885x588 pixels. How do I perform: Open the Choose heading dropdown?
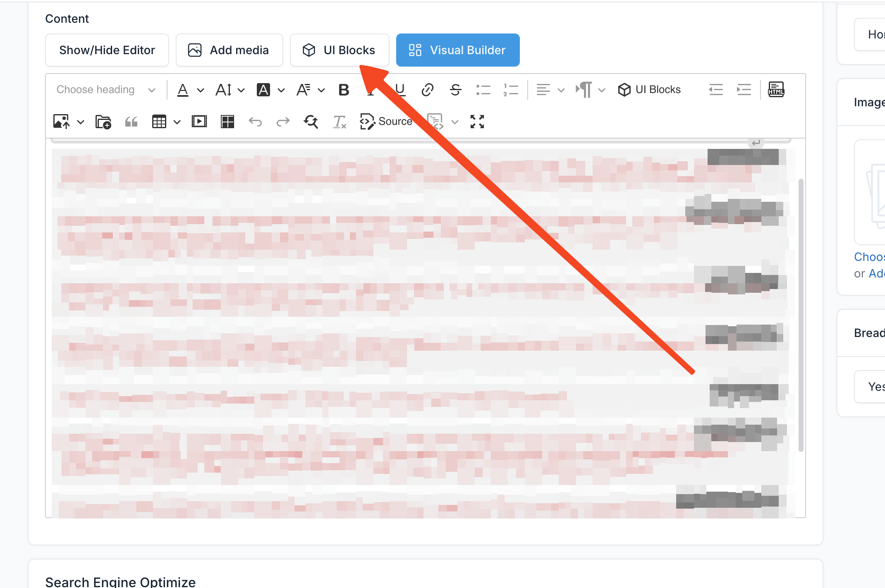click(x=105, y=89)
